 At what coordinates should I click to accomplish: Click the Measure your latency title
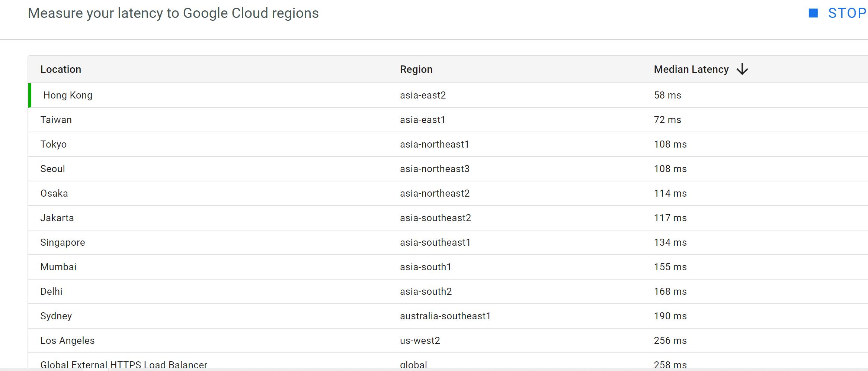(x=173, y=13)
